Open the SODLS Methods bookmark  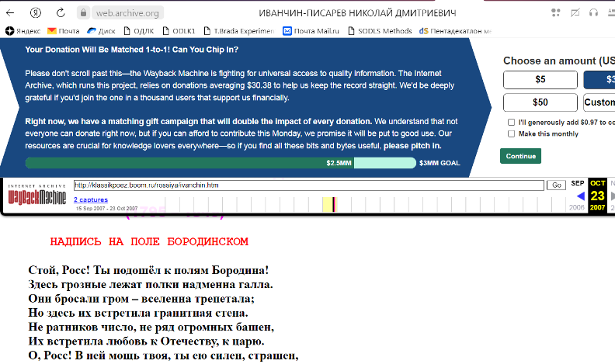(380, 31)
